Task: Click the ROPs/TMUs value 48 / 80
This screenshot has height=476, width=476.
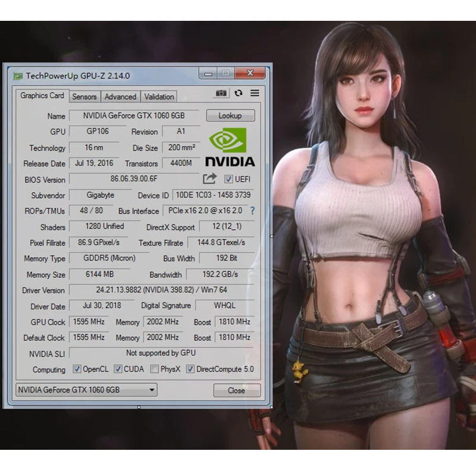Action: click(91, 211)
